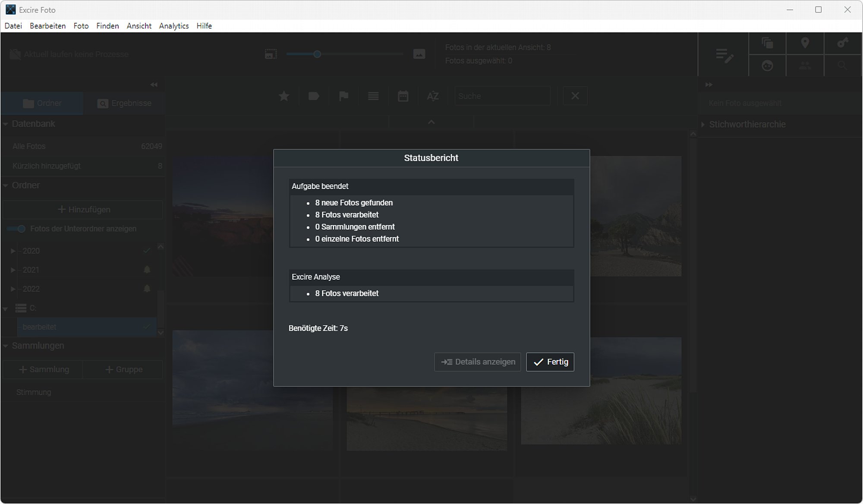This screenshot has height=504, width=863.
Task: Click the Hinzufügen folder button
Action: (83, 209)
